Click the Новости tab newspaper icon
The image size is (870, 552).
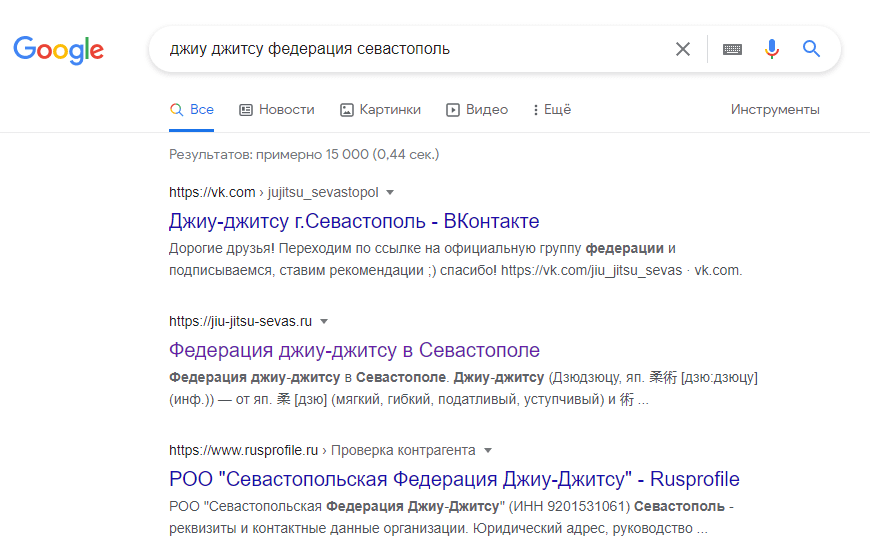point(246,110)
